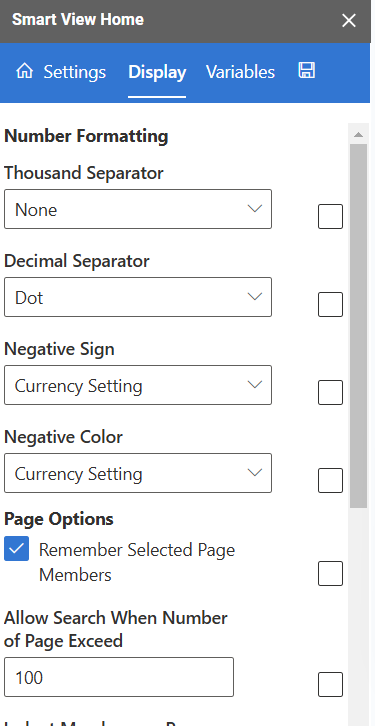The width and height of the screenshot is (375, 726).
Task: Select the Display tab
Action: (x=157, y=72)
